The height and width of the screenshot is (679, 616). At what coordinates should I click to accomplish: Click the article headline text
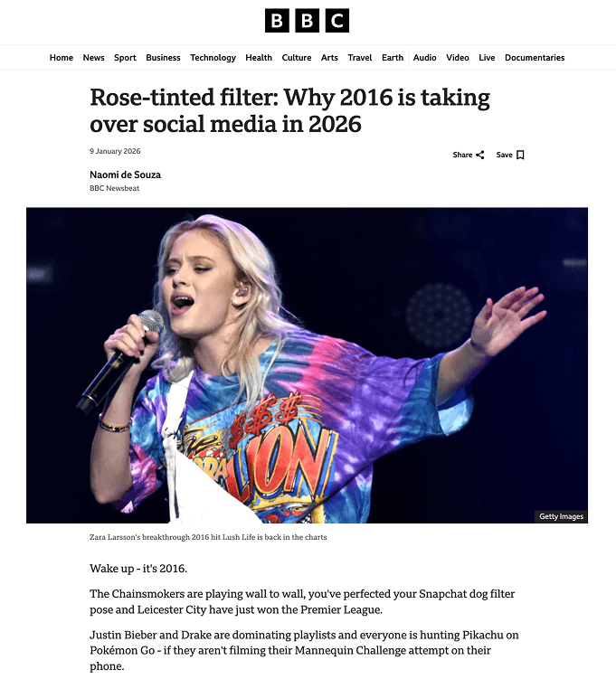coord(289,110)
